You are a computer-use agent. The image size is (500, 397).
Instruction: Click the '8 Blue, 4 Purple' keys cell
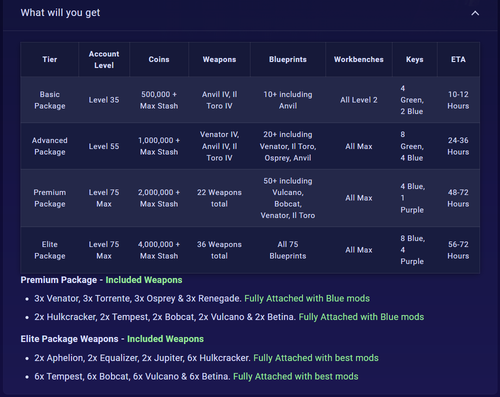click(x=415, y=250)
